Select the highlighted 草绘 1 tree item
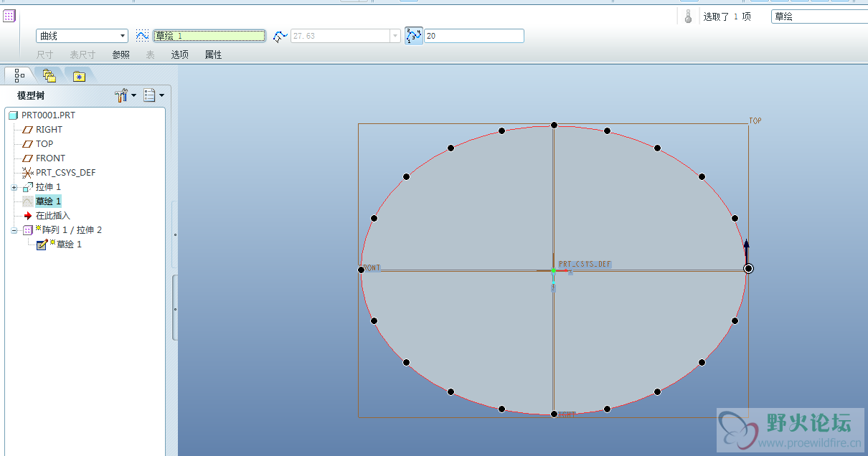The width and height of the screenshot is (868, 456). click(48, 201)
